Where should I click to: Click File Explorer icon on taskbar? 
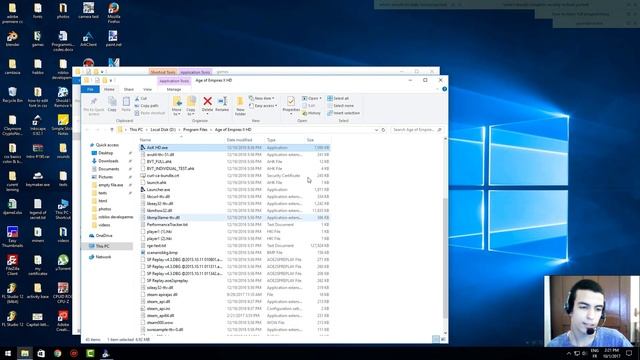24,353
